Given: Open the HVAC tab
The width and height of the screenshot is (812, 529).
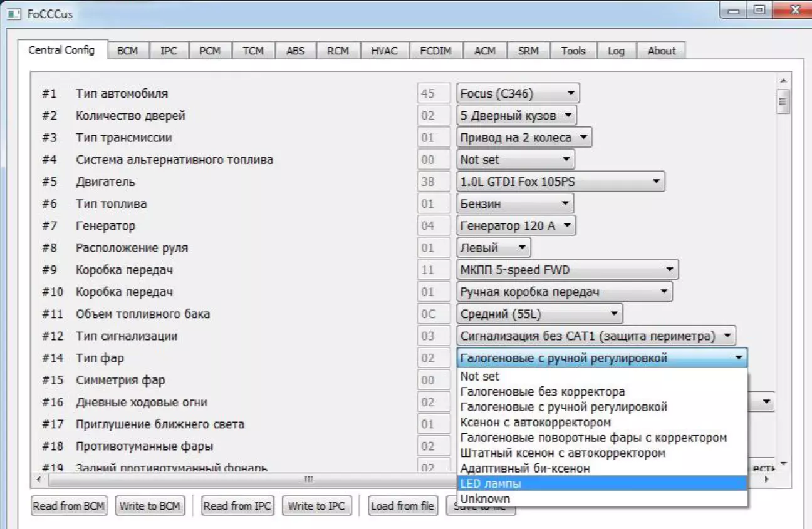Looking at the screenshot, I should click(384, 51).
